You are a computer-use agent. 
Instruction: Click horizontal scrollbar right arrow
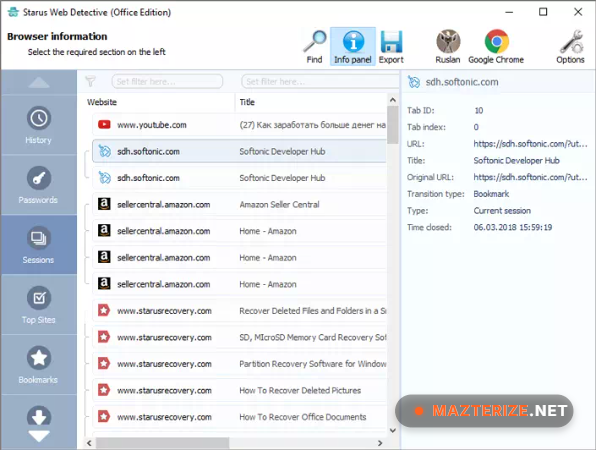tap(380, 443)
